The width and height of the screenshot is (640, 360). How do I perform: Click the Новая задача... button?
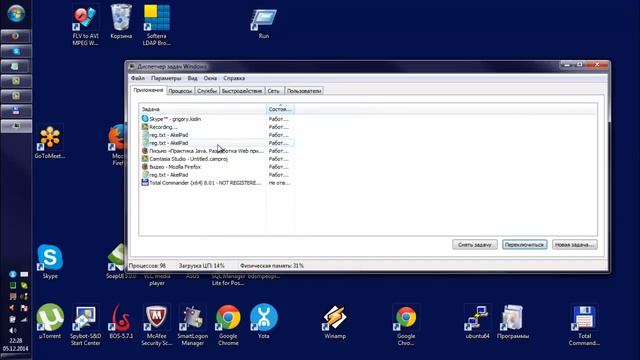click(x=574, y=244)
